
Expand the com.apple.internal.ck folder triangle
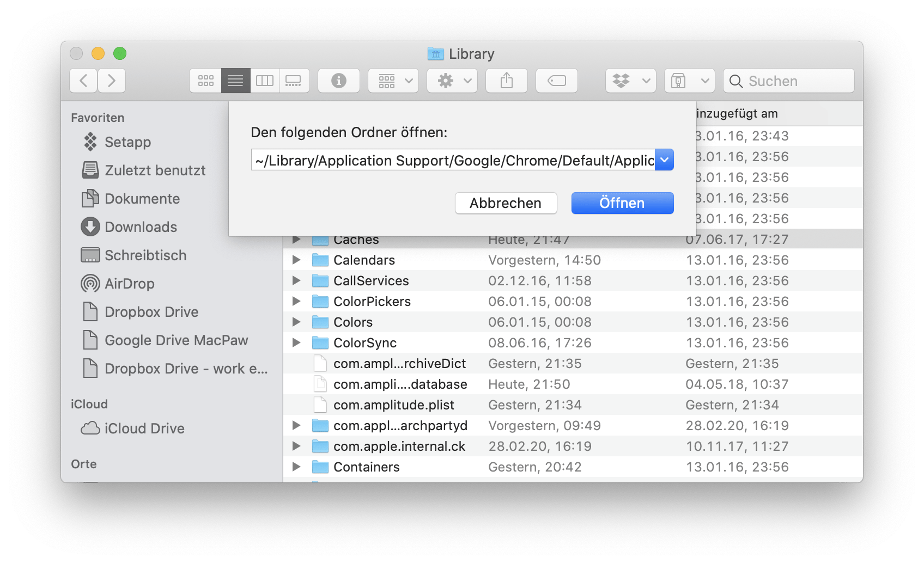296,446
